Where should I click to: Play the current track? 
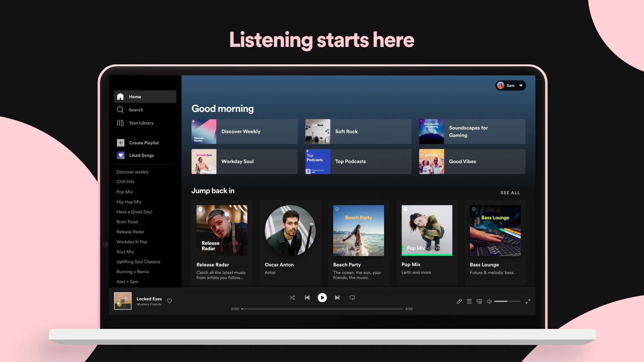click(x=322, y=297)
